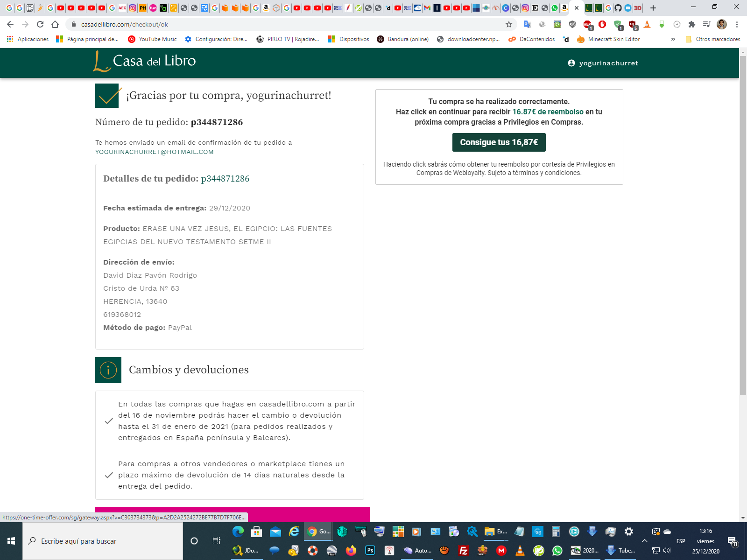This screenshot has width=747, height=560.
Task: Open the yogurinachurret account menu
Action: point(603,63)
